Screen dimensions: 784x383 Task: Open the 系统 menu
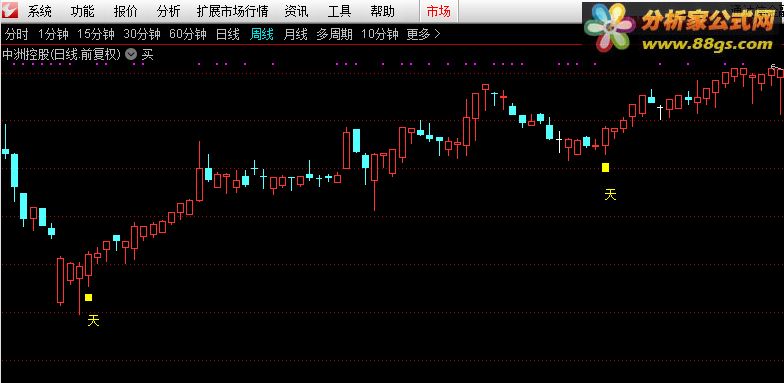tap(40, 11)
